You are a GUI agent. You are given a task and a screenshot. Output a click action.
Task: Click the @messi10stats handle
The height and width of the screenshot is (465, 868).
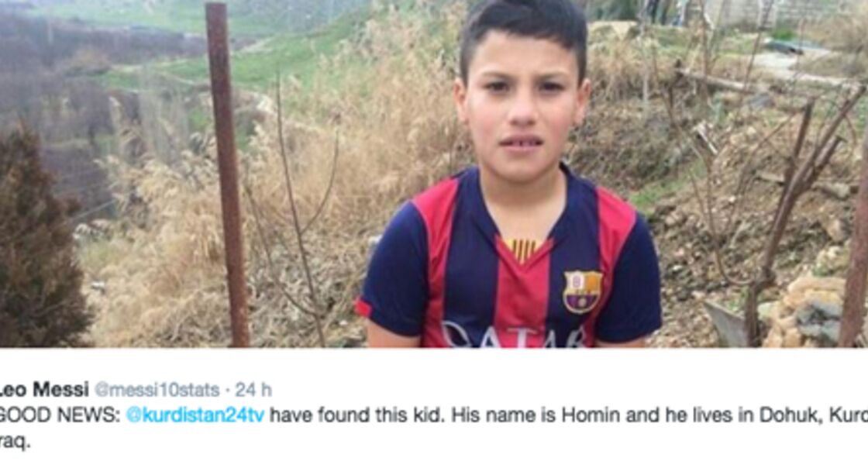157,391
